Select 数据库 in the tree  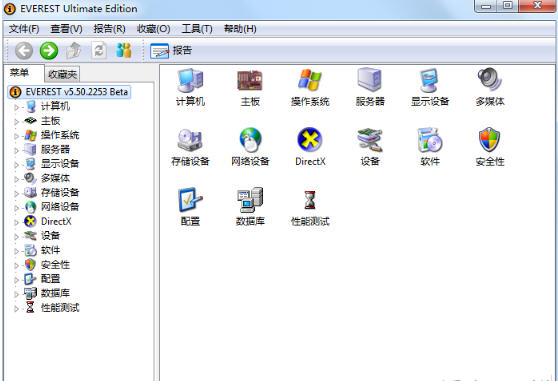(55, 293)
